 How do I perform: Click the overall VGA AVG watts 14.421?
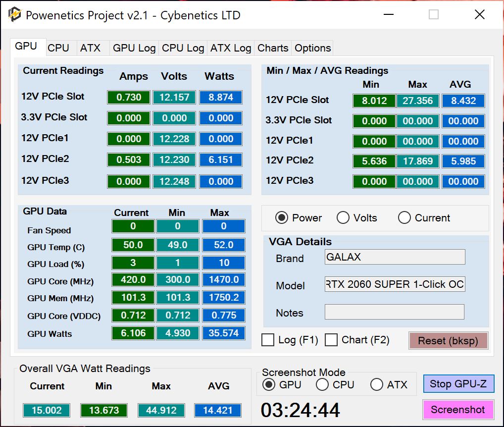[x=218, y=410]
